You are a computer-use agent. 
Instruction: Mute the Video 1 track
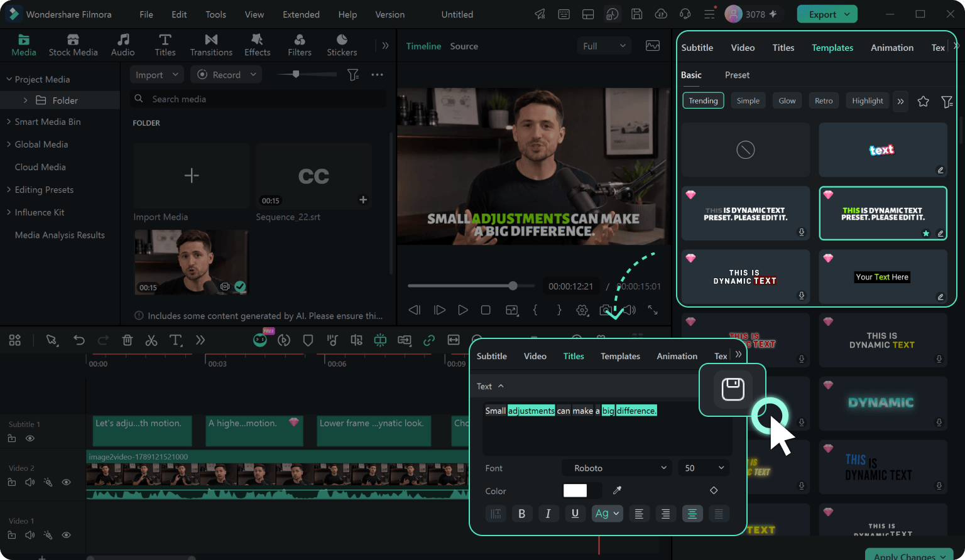click(30, 535)
